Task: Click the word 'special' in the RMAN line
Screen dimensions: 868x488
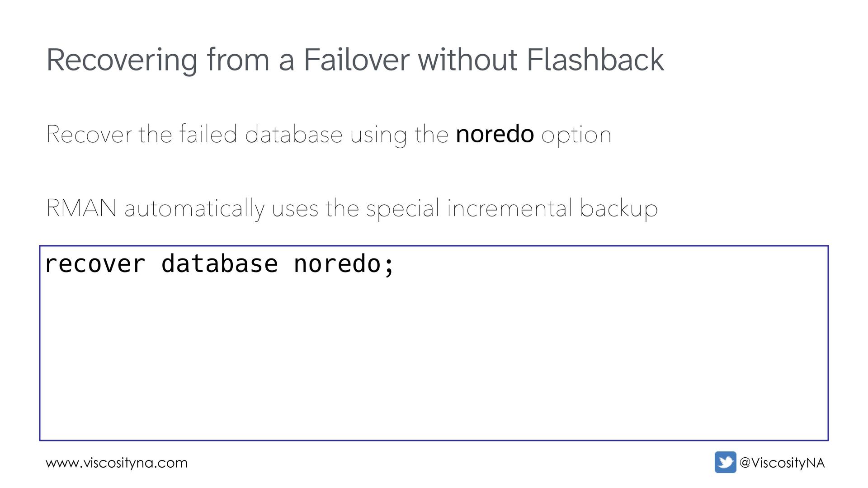Action: [x=402, y=209]
